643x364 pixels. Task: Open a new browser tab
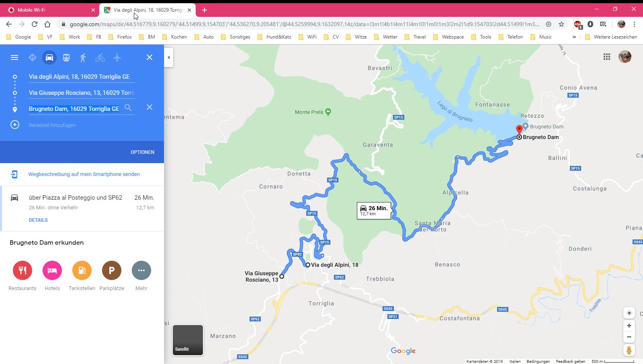coord(205,10)
